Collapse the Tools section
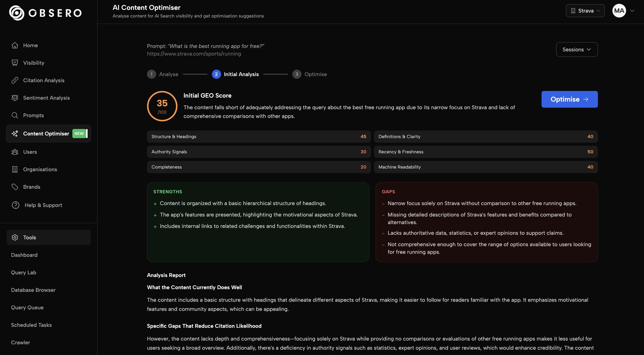Image resolution: width=644 pixels, height=355 pixels. coord(49,237)
